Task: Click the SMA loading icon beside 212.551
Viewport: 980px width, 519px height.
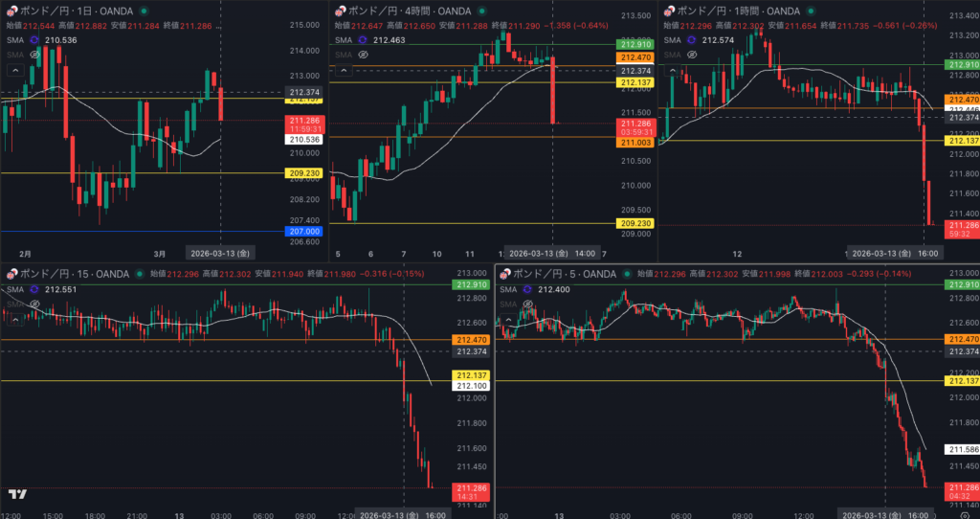Action: pyautogui.click(x=33, y=289)
